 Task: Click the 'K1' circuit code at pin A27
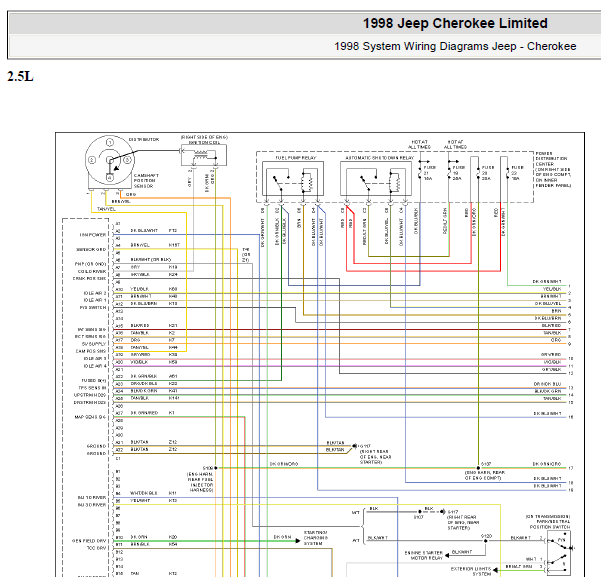171,413
